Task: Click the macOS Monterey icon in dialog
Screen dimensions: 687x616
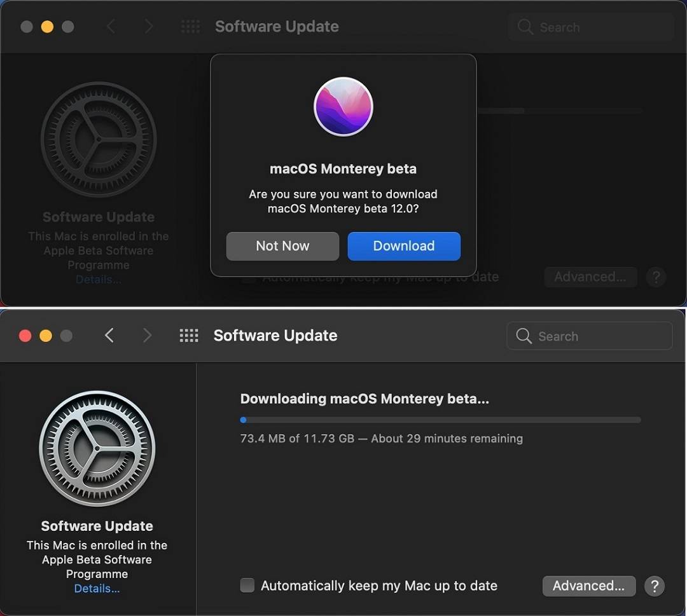Action: (343, 106)
